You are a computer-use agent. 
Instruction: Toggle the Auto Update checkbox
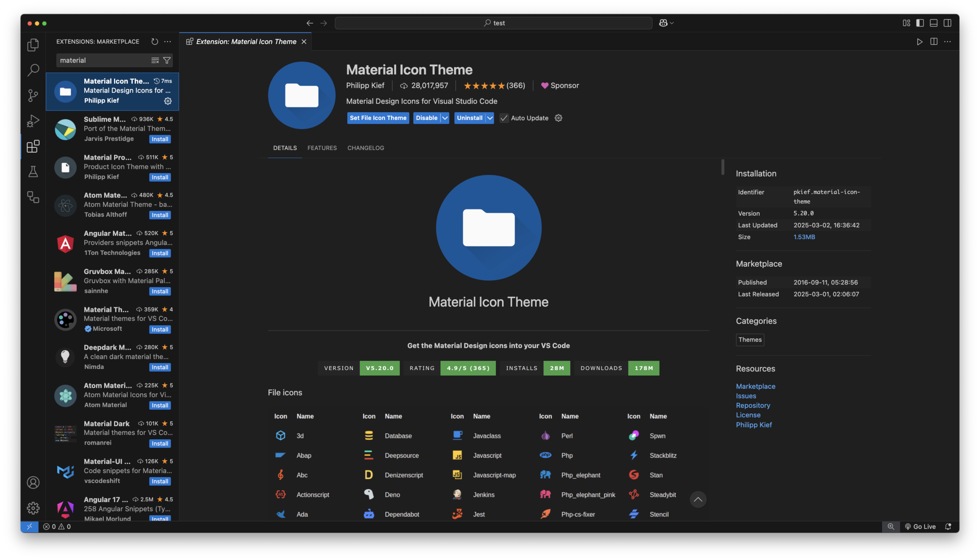[504, 118]
